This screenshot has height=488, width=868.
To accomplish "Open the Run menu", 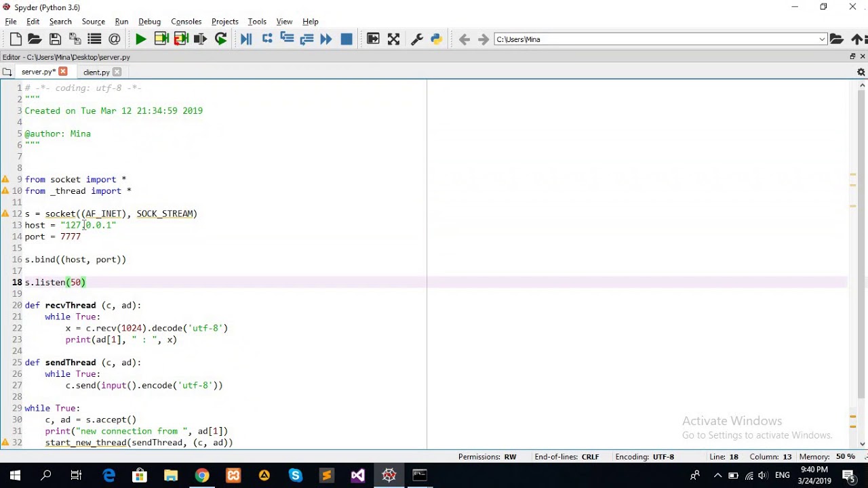I will pyautogui.click(x=121, y=22).
